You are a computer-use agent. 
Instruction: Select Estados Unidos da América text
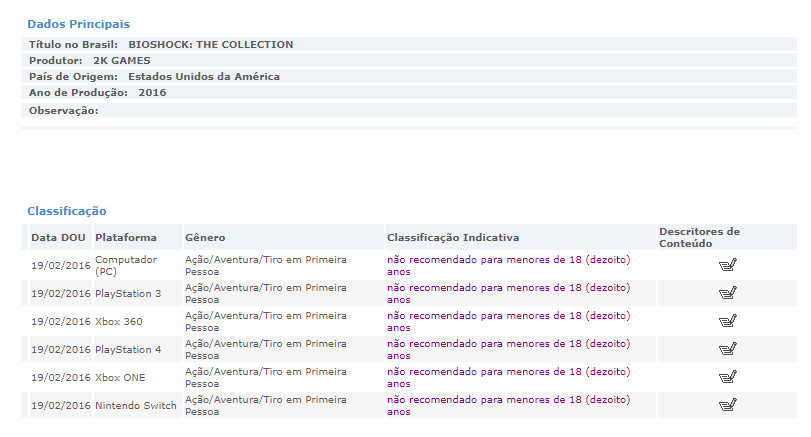coord(204,77)
